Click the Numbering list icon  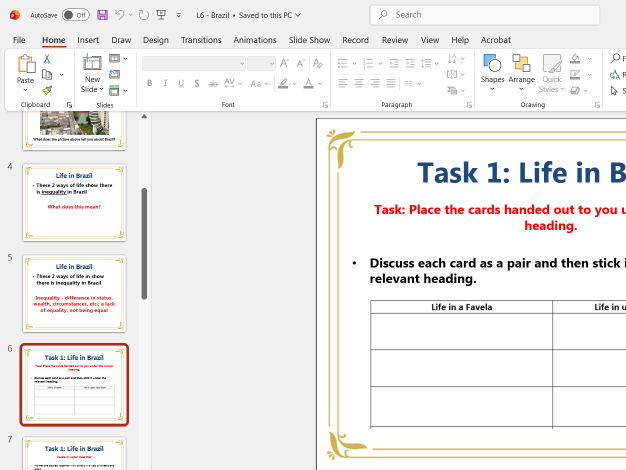coord(368,63)
